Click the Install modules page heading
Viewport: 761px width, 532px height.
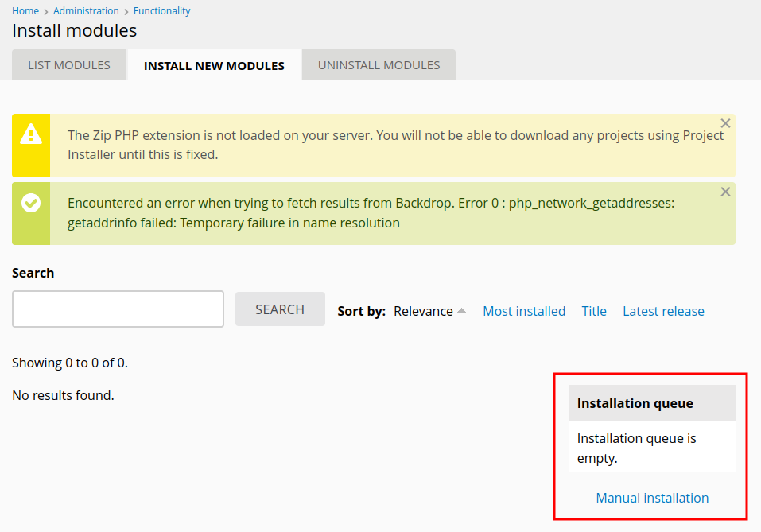tap(74, 30)
